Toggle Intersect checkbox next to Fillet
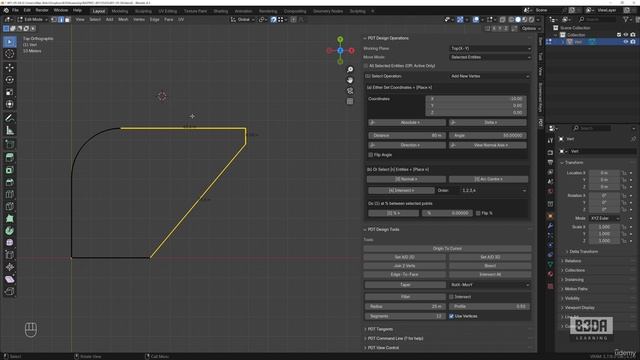Image resolution: width=640 pixels, height=360 pixels. click(451, 297)
